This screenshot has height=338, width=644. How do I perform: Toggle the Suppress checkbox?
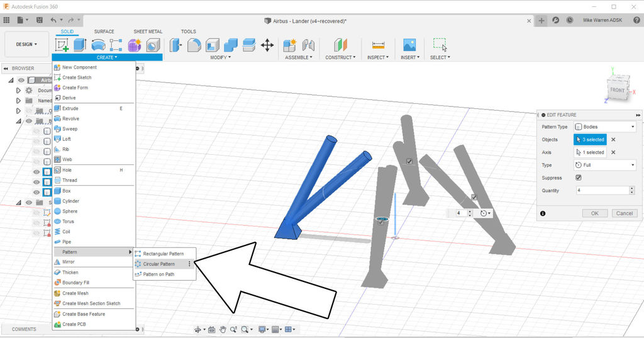(x=579, y=177)
